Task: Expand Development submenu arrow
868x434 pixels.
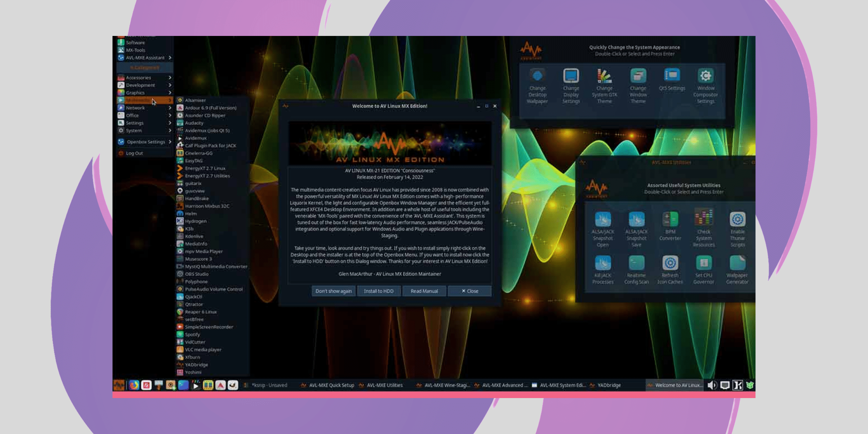Action: point(170,85)
